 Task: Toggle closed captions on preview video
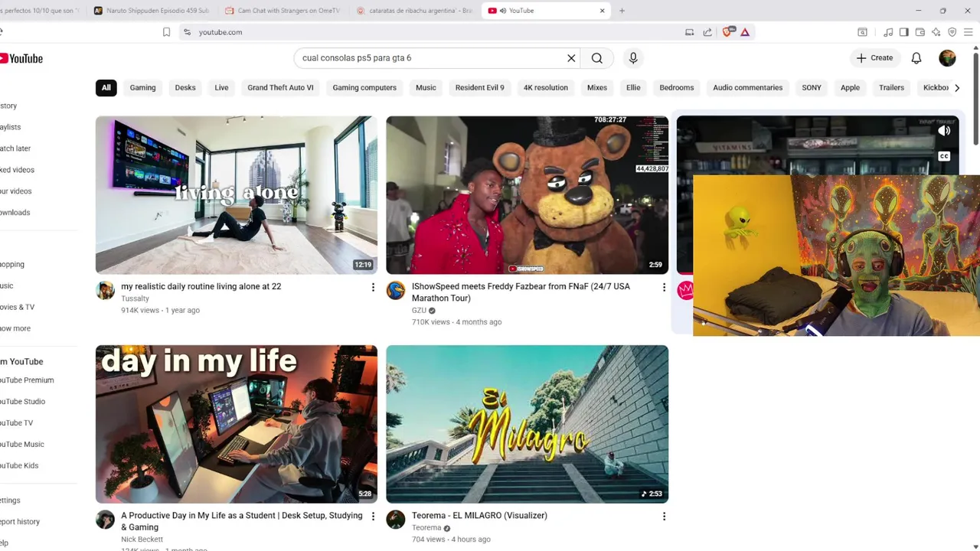click(x=944, y=156)
